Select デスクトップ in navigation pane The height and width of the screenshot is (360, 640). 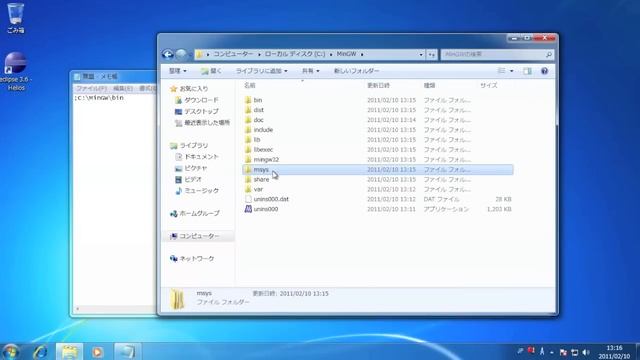point(197,111)
